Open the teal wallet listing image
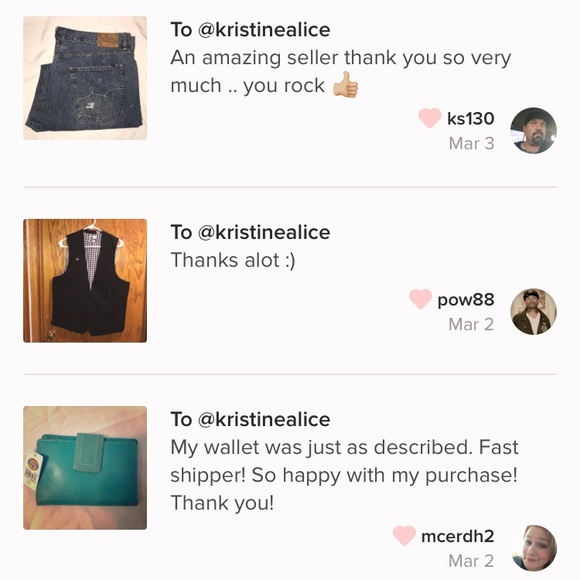 (85, 468)
